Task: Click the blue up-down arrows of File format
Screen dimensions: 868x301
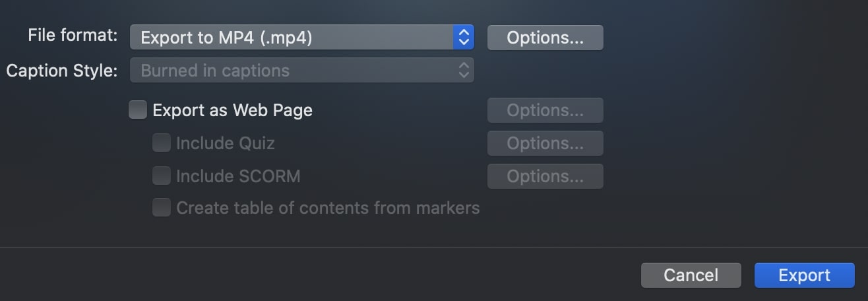Action: point(464,37)
